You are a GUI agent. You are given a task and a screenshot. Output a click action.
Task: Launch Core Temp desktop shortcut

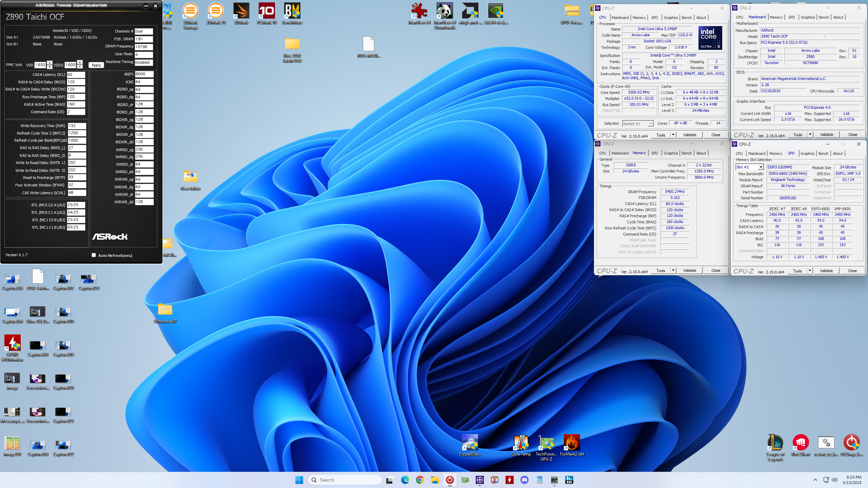tap(521, 445)
